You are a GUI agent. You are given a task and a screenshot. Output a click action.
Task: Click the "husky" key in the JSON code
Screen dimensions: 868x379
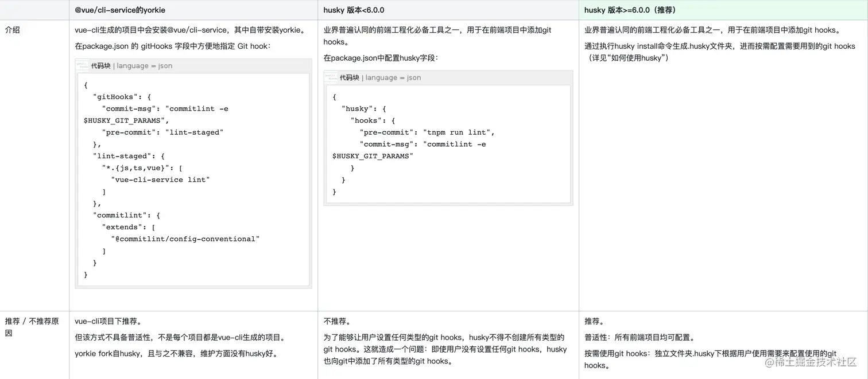pos(358,109)
